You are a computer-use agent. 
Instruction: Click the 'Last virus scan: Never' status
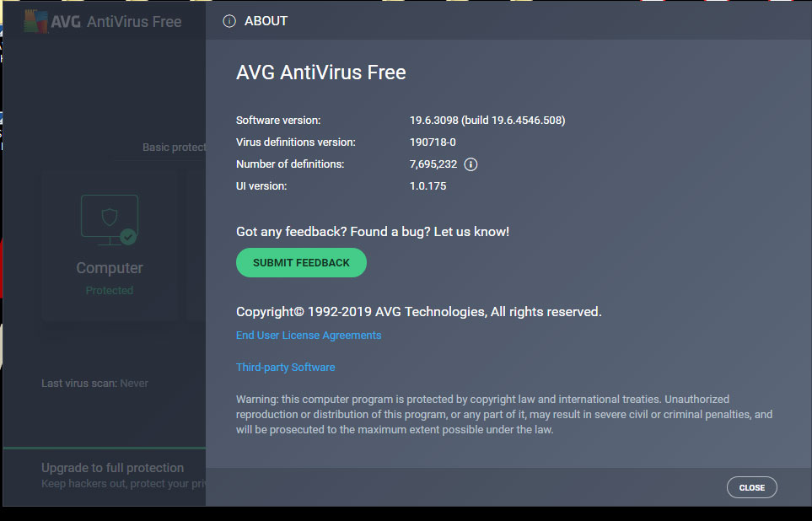pyautogui.click(x=94, y=384)
